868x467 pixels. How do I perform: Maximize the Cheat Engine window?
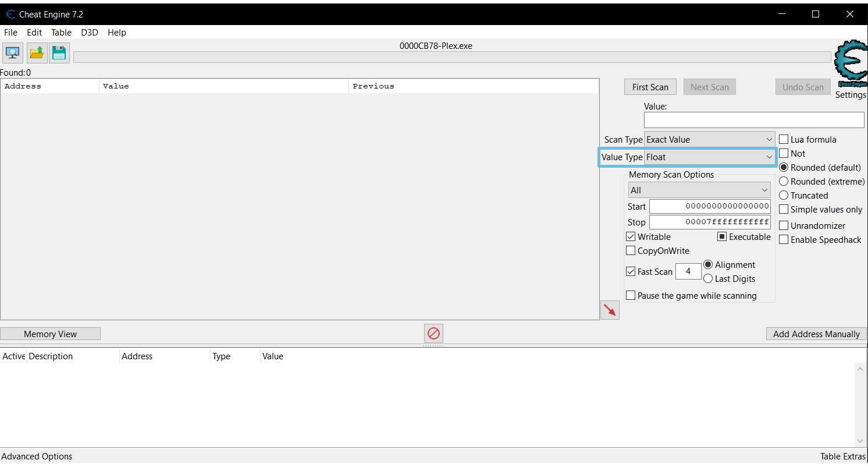tap(816, 15)
